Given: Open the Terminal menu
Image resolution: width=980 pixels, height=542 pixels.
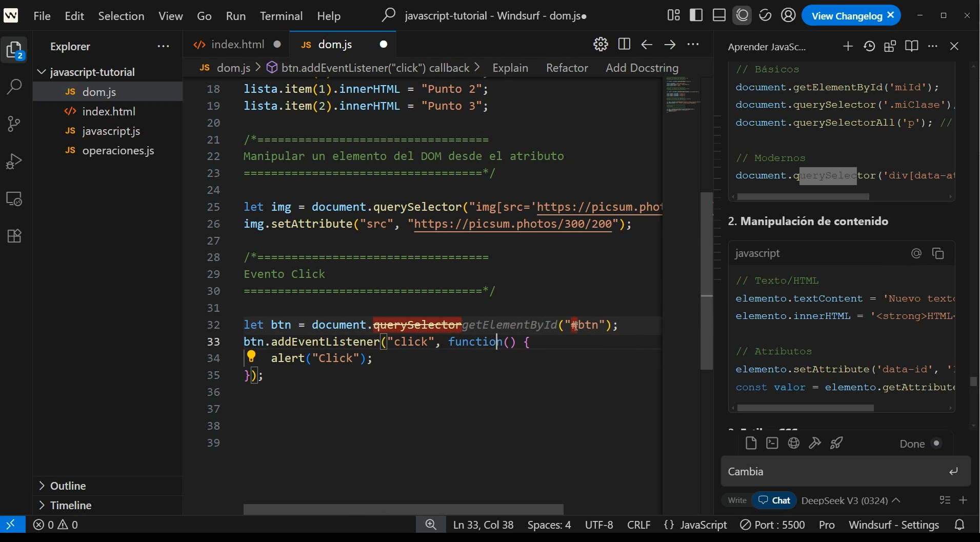Looking at the screenshot, I should [x=281, y=16].
